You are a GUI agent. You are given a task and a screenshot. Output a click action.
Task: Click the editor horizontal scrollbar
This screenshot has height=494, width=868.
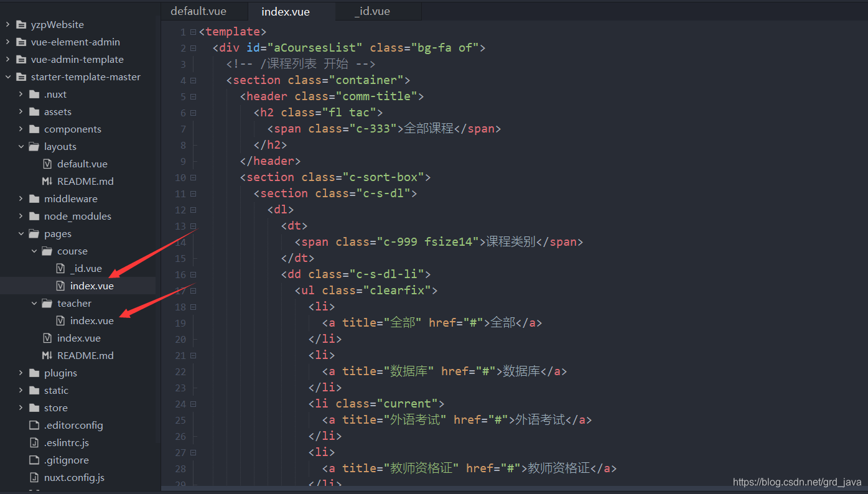pyautogui.click(x=510, y=488)
